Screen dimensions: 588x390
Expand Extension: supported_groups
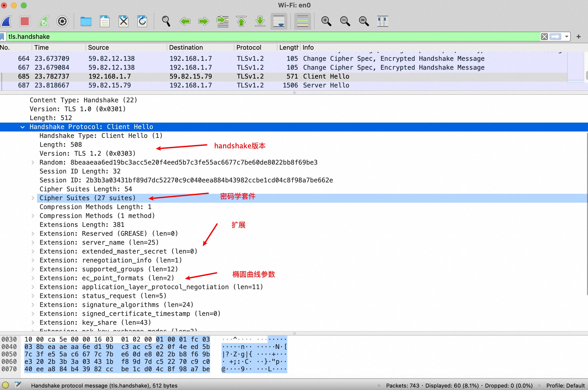pyautogui.click(x=33, y=269)
